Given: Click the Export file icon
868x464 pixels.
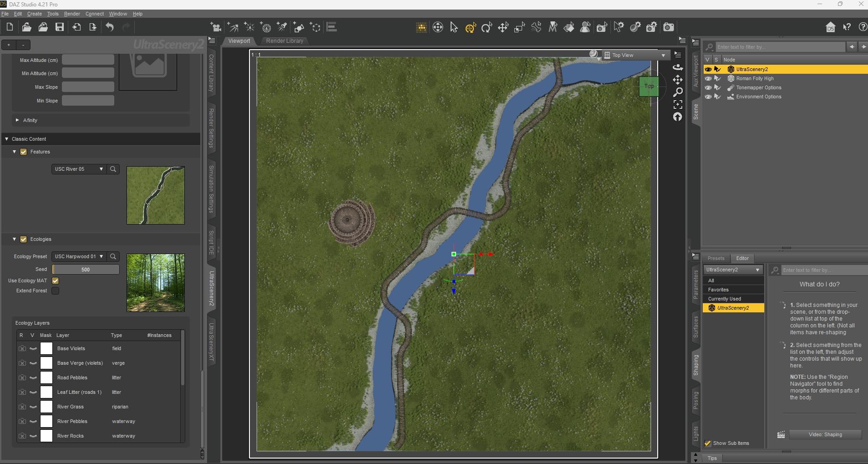Looking at the screenshot, I should pos(93,27).
